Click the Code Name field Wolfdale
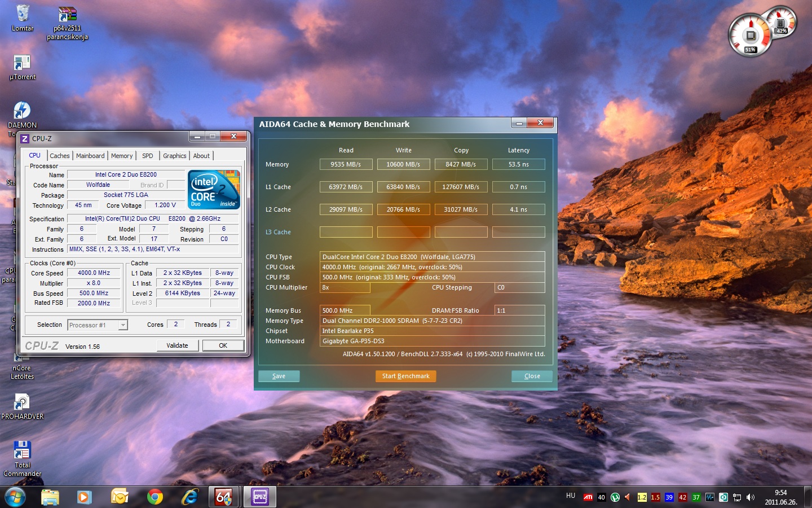Image resolution: width=812 pixels, height=508 pixels. pyautogui.click(x=98, y=185)
